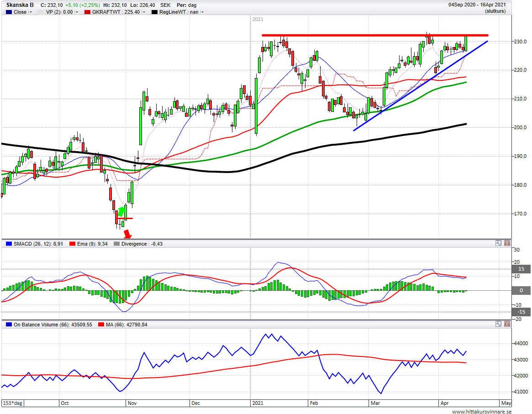
Task: Select the Mar marker on time axis
Action: point(375,403)
